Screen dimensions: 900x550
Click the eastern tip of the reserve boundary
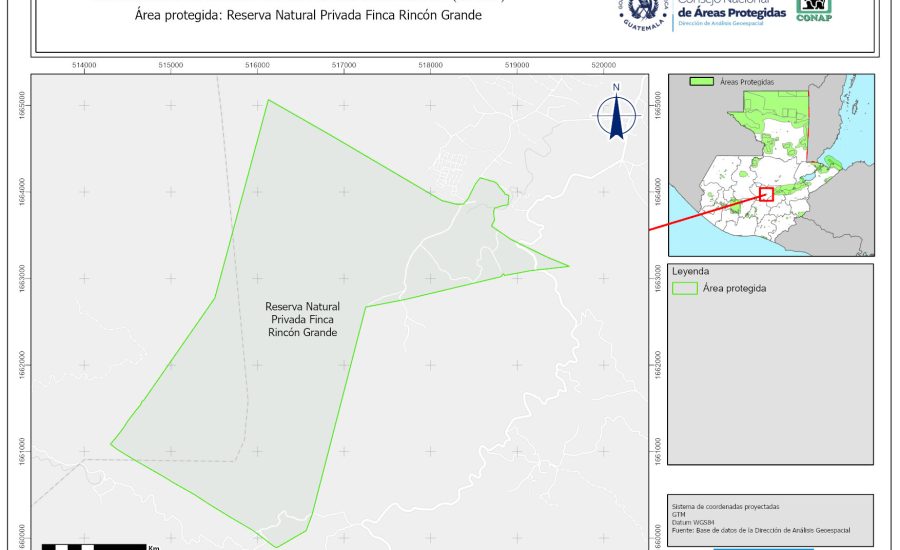[568, 266]
